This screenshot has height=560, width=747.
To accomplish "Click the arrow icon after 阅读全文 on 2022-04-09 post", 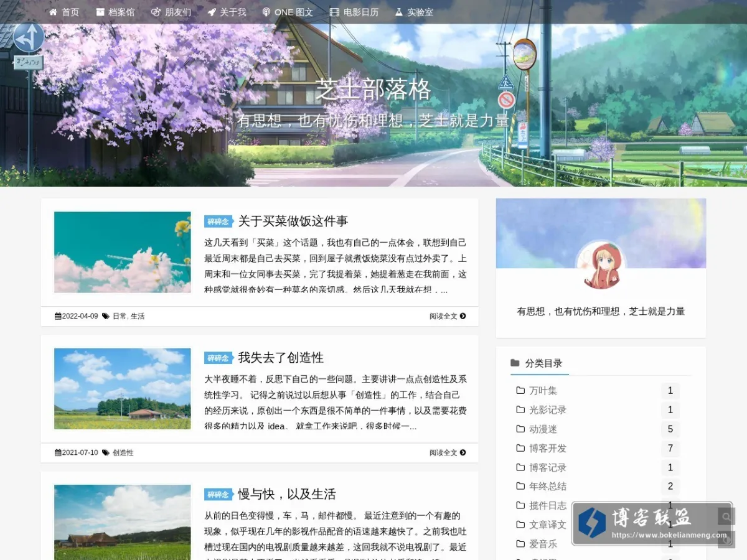I will (x=463, y=316).
